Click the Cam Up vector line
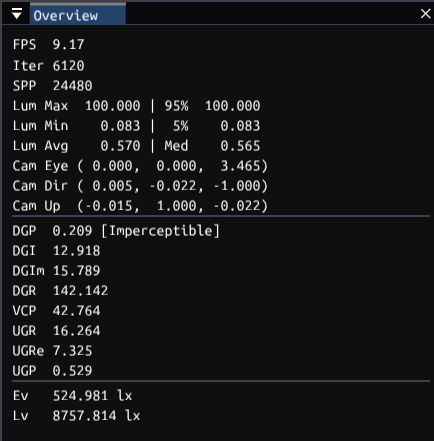This screenshot has width=434, height=441. pyautogui.click(x=140, y=206)
